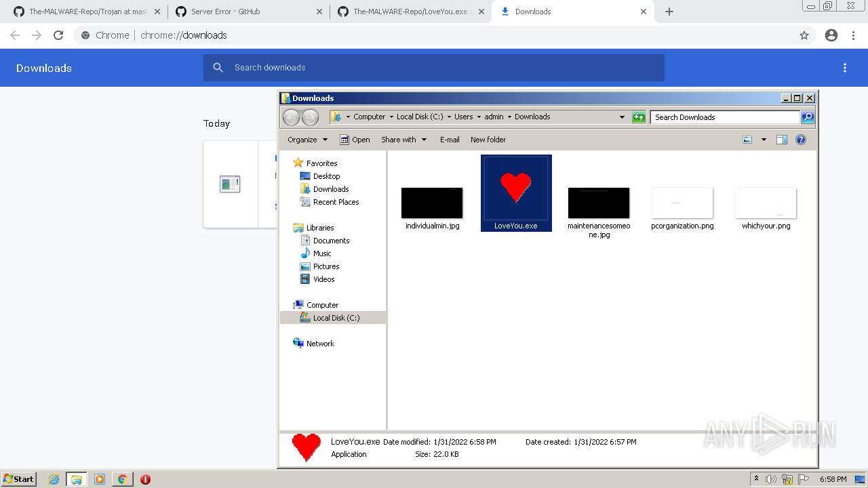Select individualmin.jpg file
Screen dimensions: 868x488
[432, 208]
